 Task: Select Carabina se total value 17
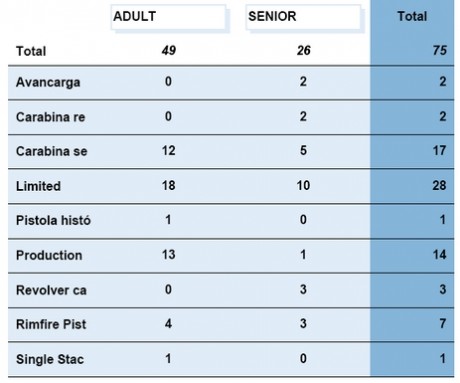439,150
